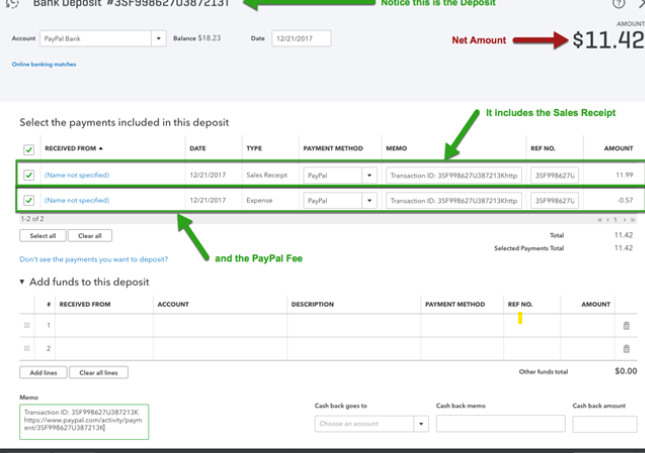
Task: Uncheck the Expense payment checkbox
Action: (29, 200)
